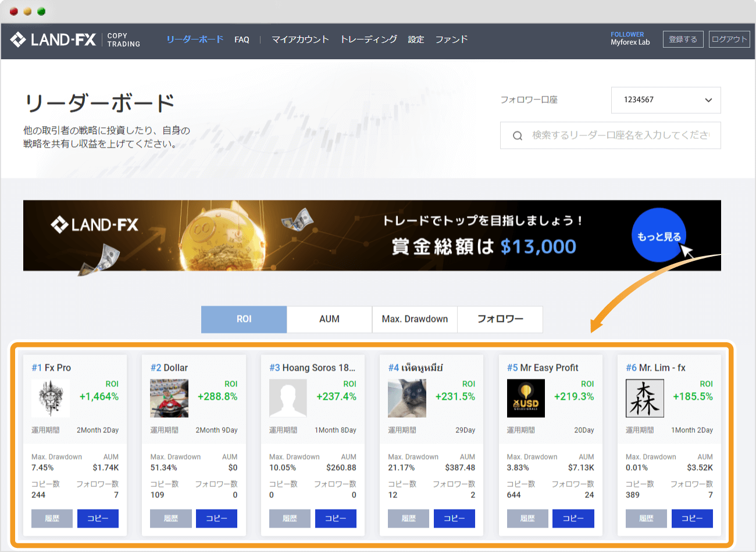Image resolution: width=756 pixels, height=552 pixels.
Task: Click the #1 Fx Pro leader name
Action: [51, 368]
